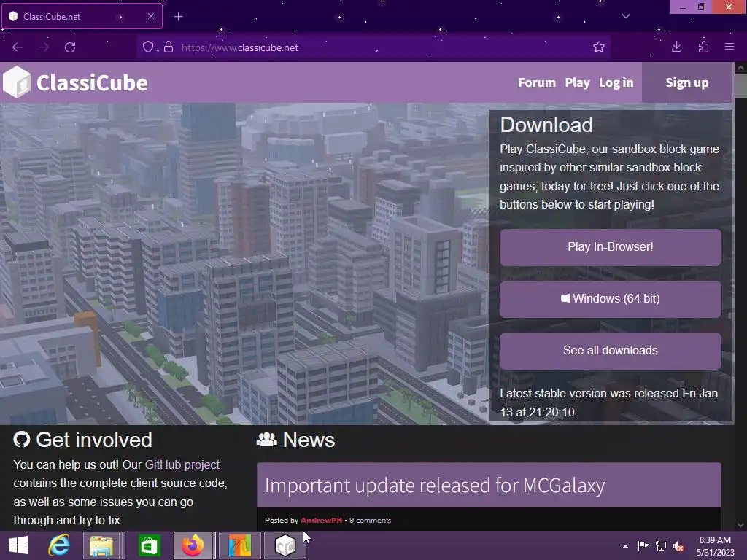Open the Firefox downloads panel

676,47
